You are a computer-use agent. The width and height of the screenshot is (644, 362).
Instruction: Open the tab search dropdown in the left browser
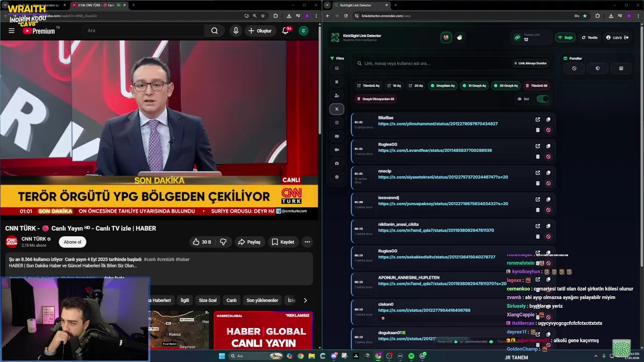pos(5,5)
